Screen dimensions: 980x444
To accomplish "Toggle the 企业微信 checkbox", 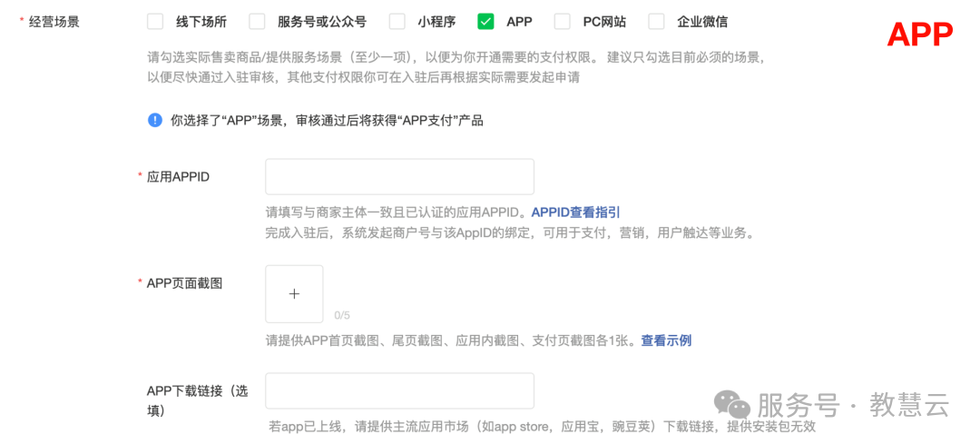I will click(x=656, y=22).
